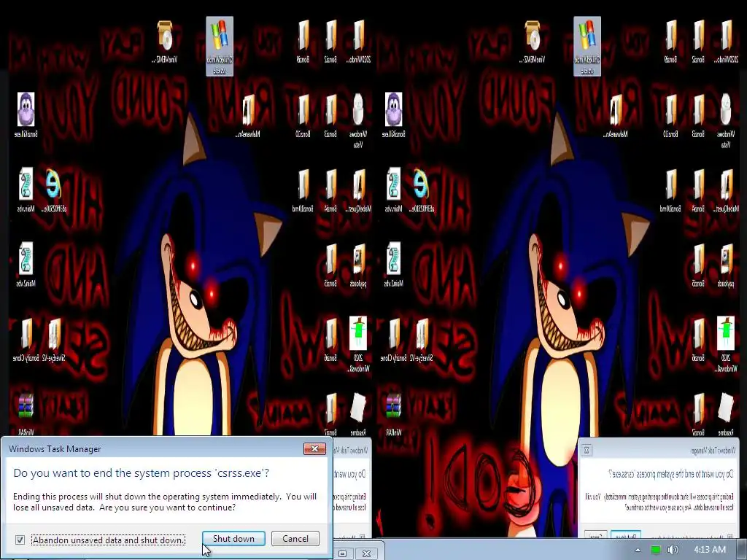Open payloads folder in left desktop copy
This screenshot has height=560, width=747.
pyautogui.click(x=358, y=265)
